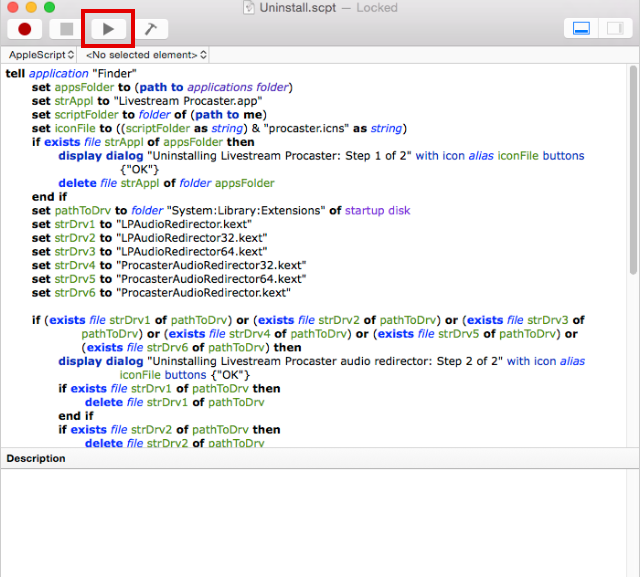
Task: Close the window with the red button
Action: [13, 7]
